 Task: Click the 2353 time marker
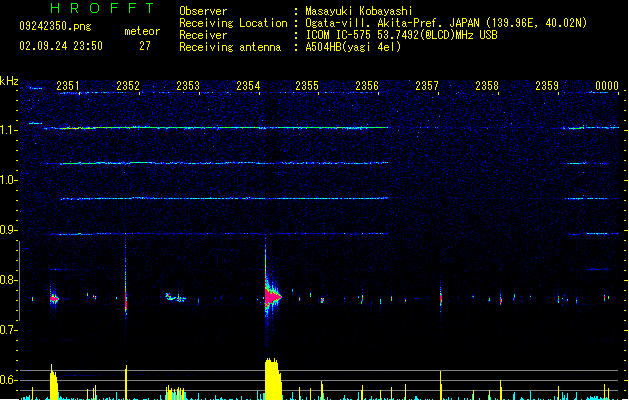point(188,86)
